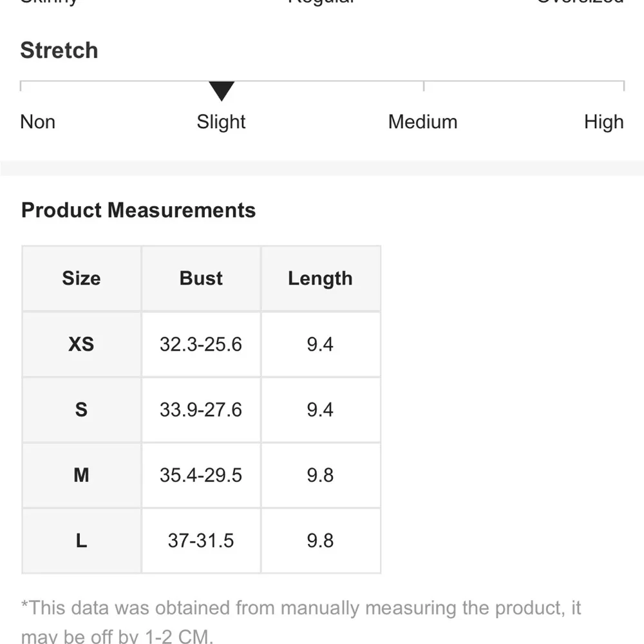Select the S size row
This screenshot has height=644, width=644.
[x=81, y=410]
